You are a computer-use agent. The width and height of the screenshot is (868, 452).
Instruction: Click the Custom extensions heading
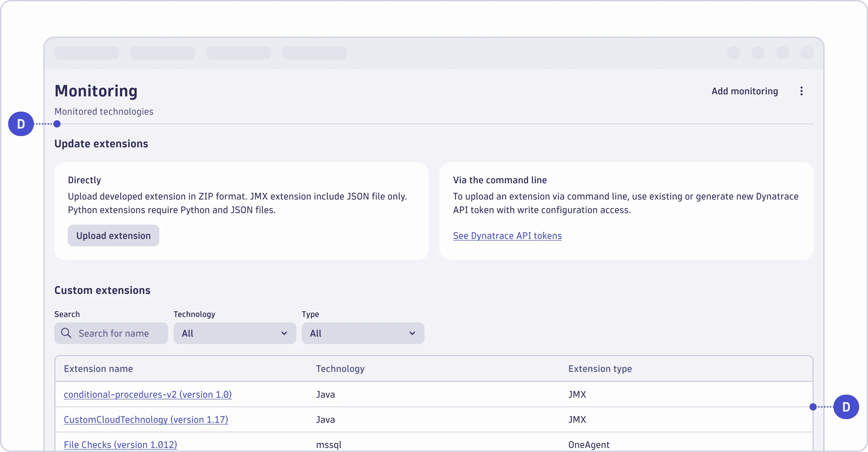click(x=102, y=290)
